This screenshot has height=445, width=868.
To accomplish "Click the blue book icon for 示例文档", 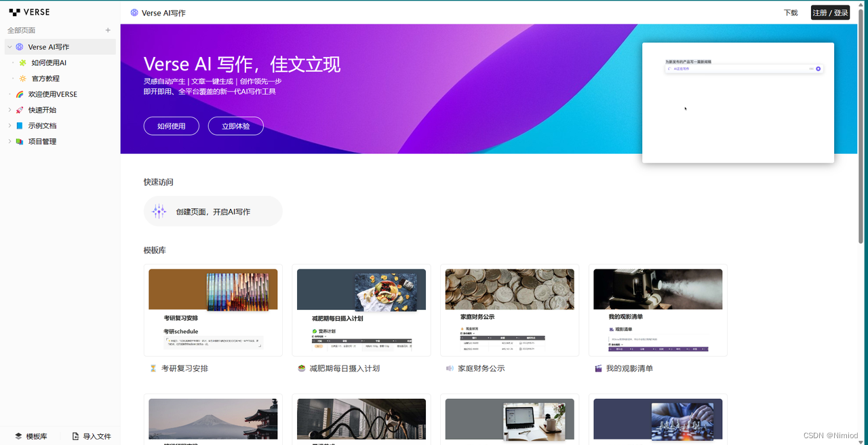I will (x=20, y=126).
